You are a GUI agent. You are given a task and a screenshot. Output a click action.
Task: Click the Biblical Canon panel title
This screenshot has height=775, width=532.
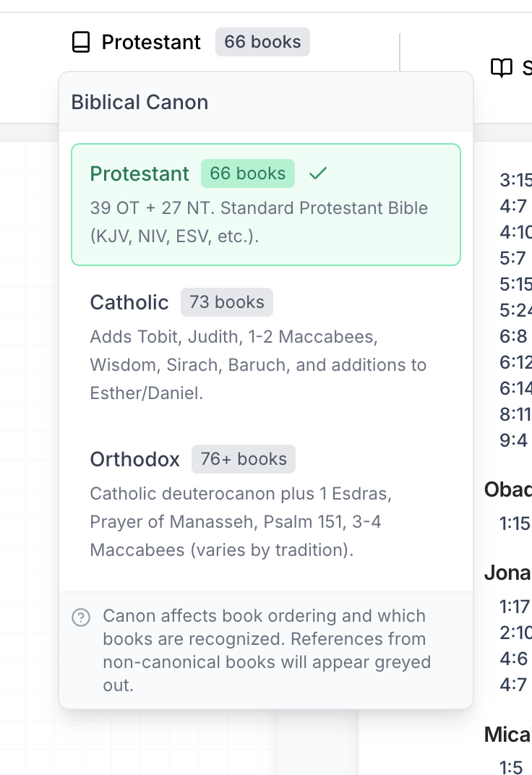coord(139,102)
